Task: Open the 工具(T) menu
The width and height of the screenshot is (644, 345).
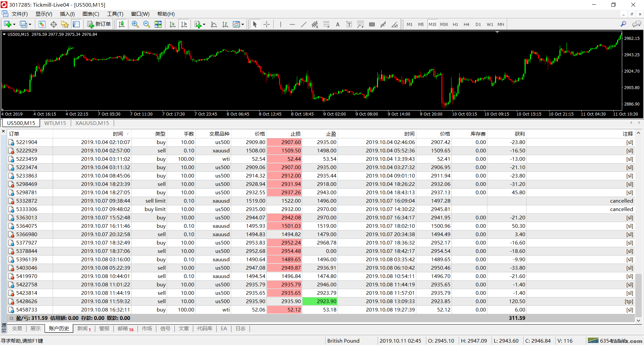Action: pyautogui.click(x=115, y=14)
